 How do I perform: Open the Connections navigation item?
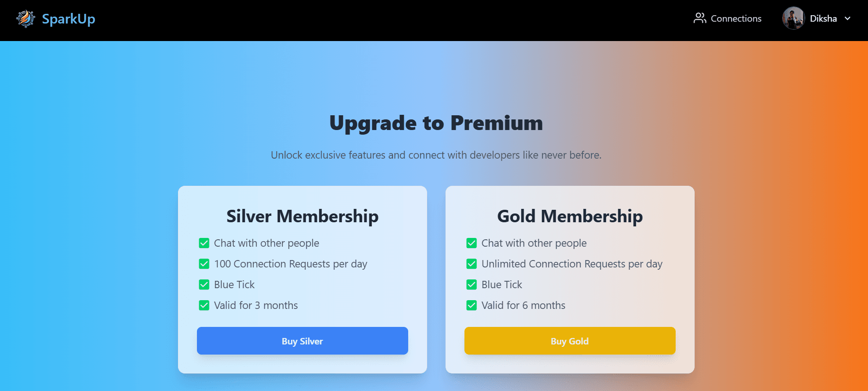tap(736, 18)
